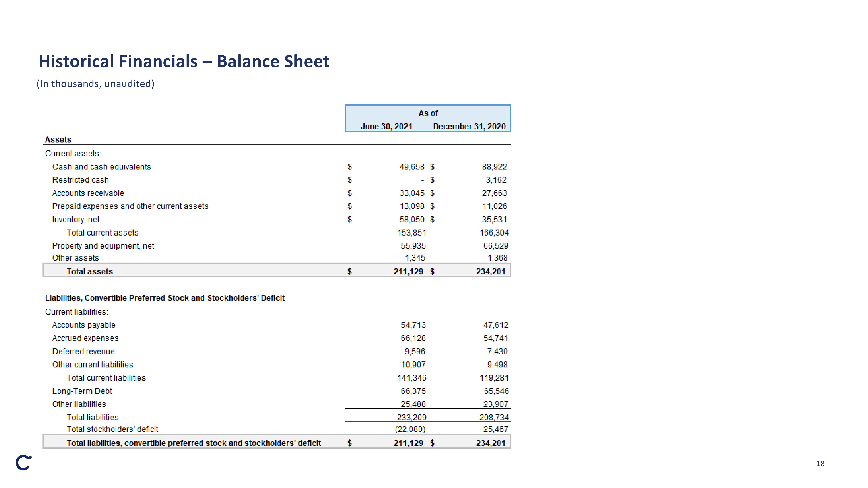Click the 'Inventory, net' label

click(x=76, y=220)
